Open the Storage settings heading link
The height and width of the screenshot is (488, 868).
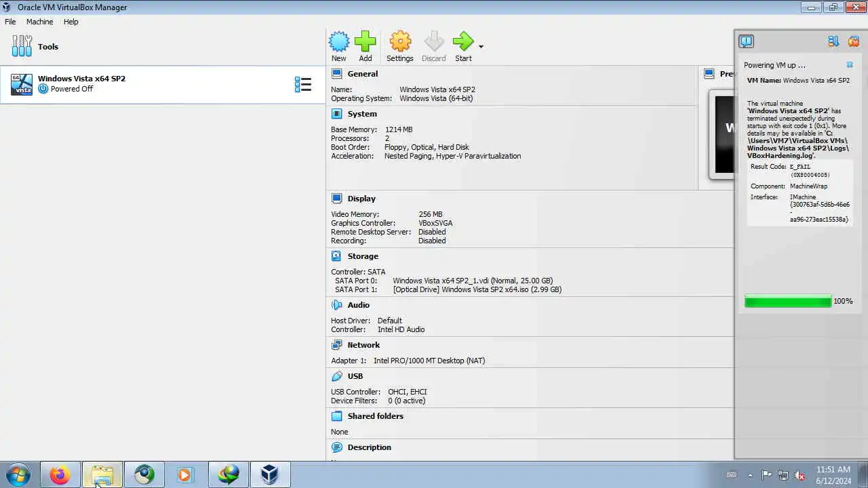(x=363, y=256)
